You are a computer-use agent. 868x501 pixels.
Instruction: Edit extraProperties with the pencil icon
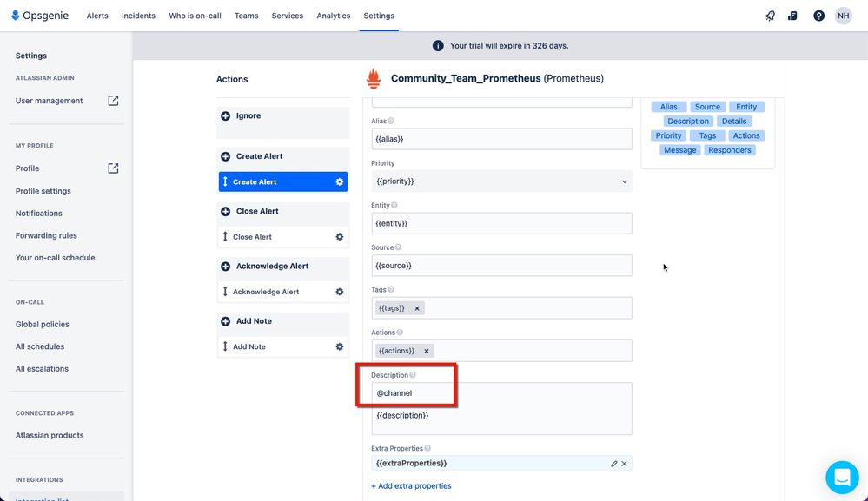[x=614, y=464]
